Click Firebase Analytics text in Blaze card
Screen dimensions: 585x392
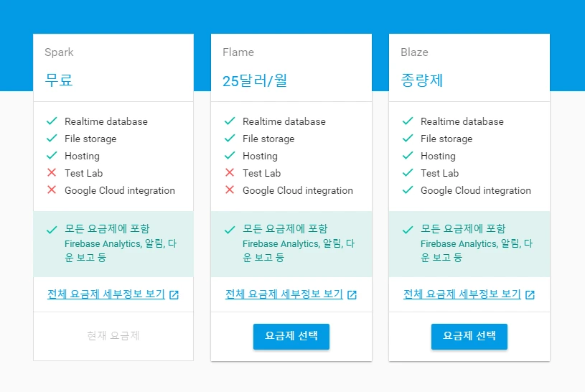(x=458, y=243)
